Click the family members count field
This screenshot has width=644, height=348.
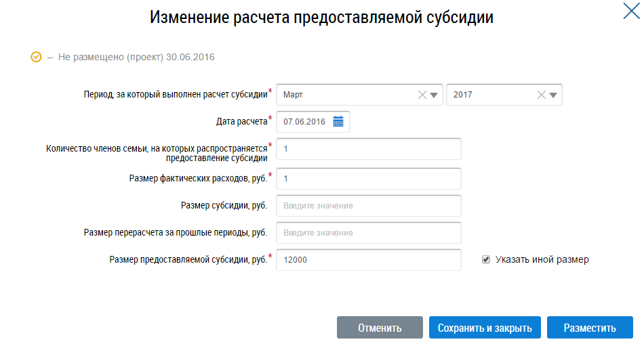point(369,149)
